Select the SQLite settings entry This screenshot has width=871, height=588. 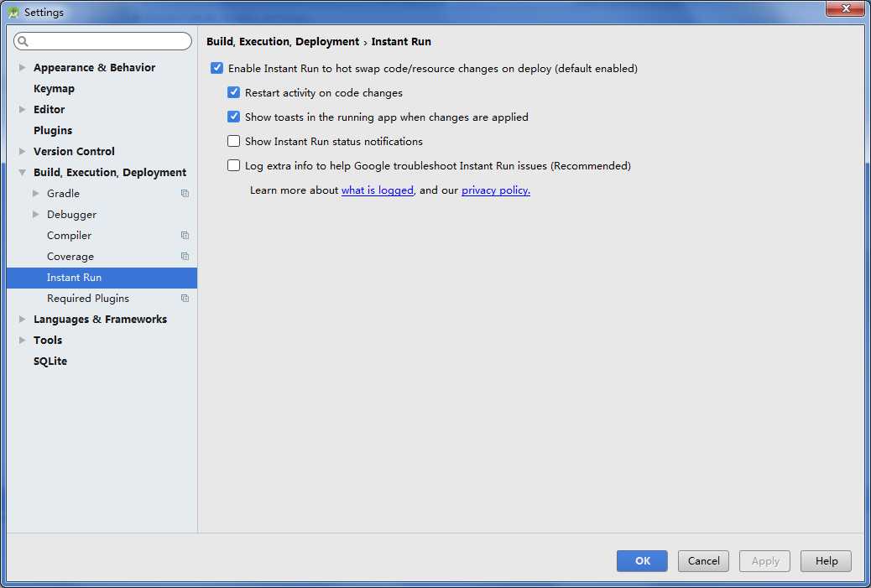point(50,362)
